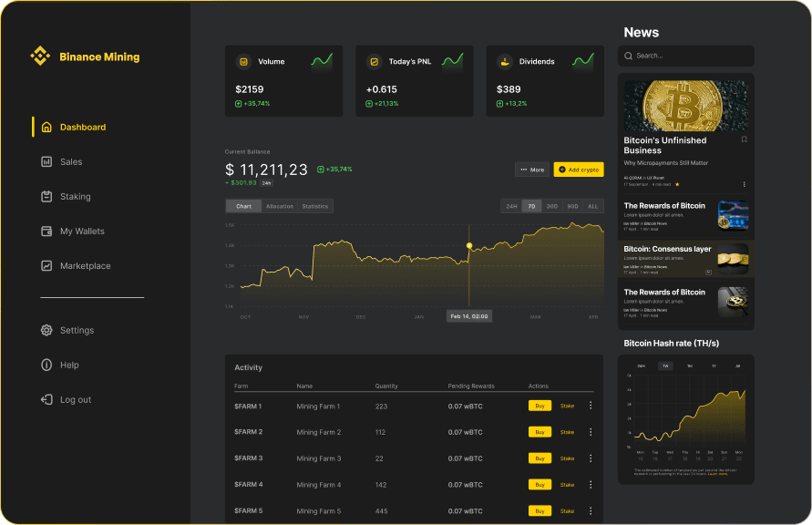Open Settings from the sidebar
This screenshot has height=525, width=812.
pyautogui.click(x=67, y=330)
